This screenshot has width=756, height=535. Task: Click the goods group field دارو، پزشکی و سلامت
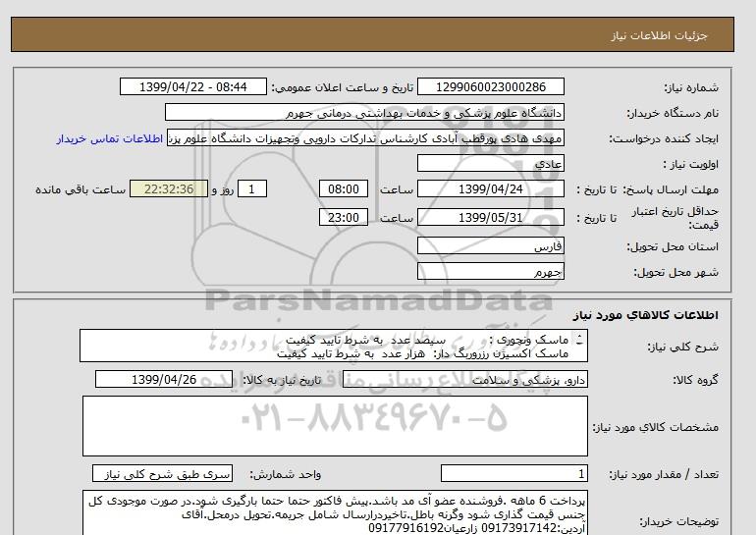pos(464,379)
